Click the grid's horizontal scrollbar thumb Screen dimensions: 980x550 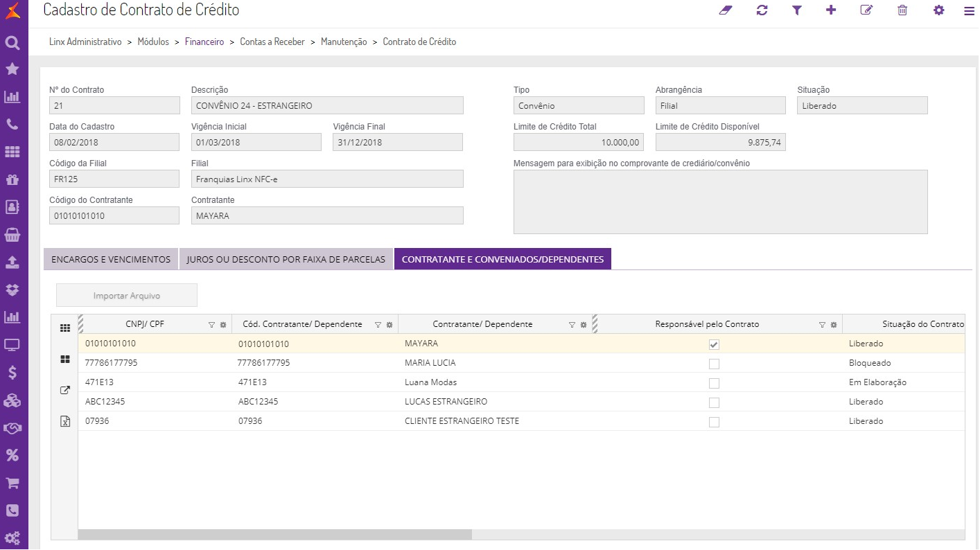pos(274,535)
